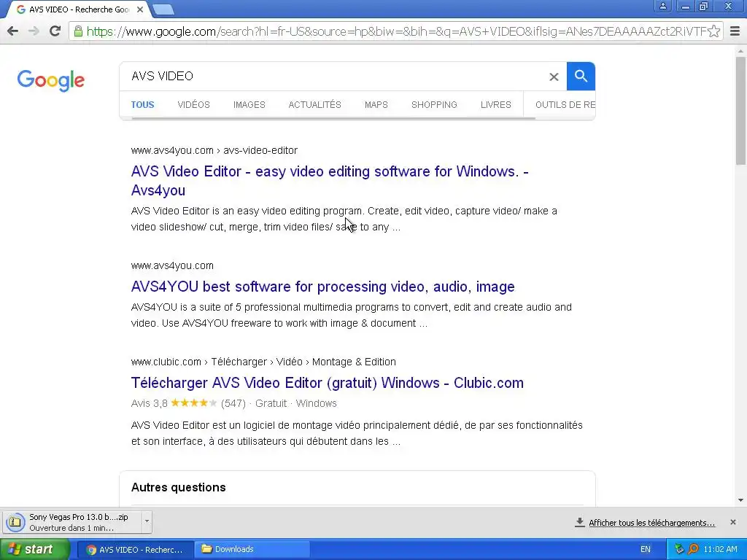Open the ACTUALITÉS tab
Screen dimensions: 747x560
click(315, 105)
